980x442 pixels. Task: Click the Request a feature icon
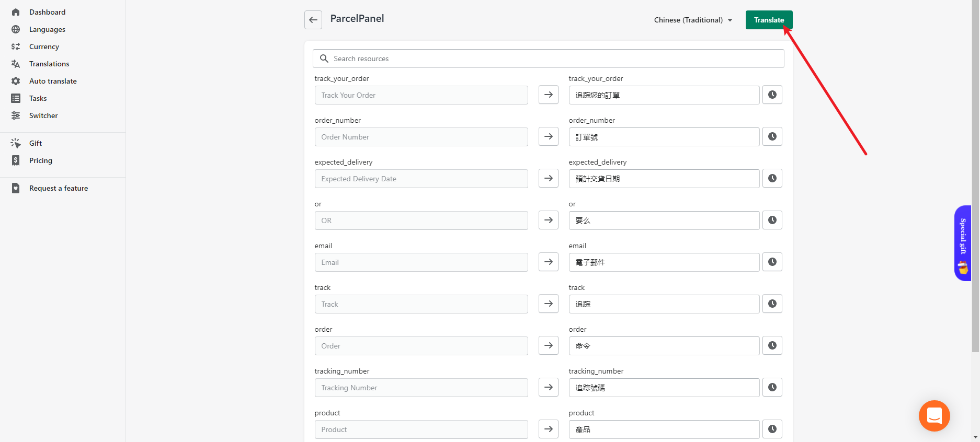click(x=16, y=188)
